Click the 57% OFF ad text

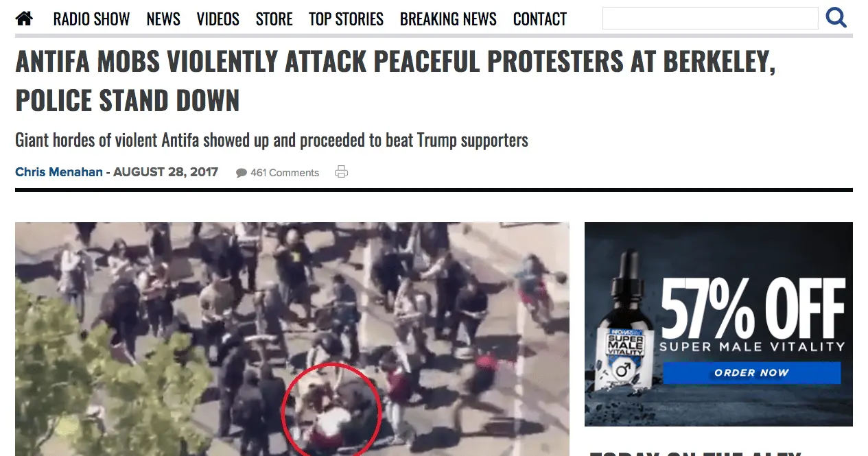[752, 308]
